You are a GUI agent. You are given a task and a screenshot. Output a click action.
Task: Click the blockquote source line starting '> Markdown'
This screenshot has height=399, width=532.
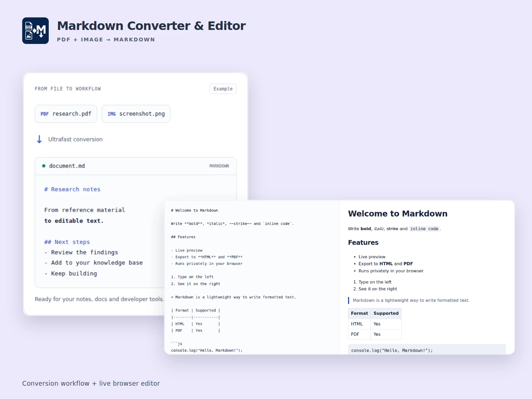(233, 297)
